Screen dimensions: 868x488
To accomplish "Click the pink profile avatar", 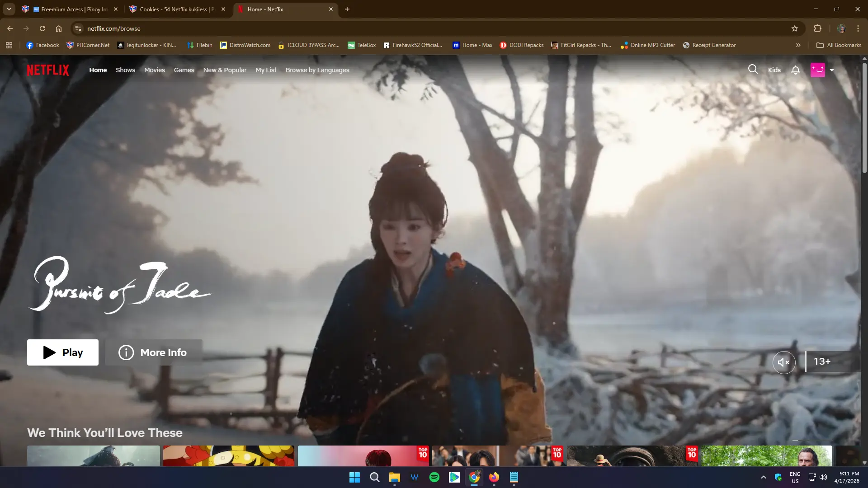I will [817, 70].
